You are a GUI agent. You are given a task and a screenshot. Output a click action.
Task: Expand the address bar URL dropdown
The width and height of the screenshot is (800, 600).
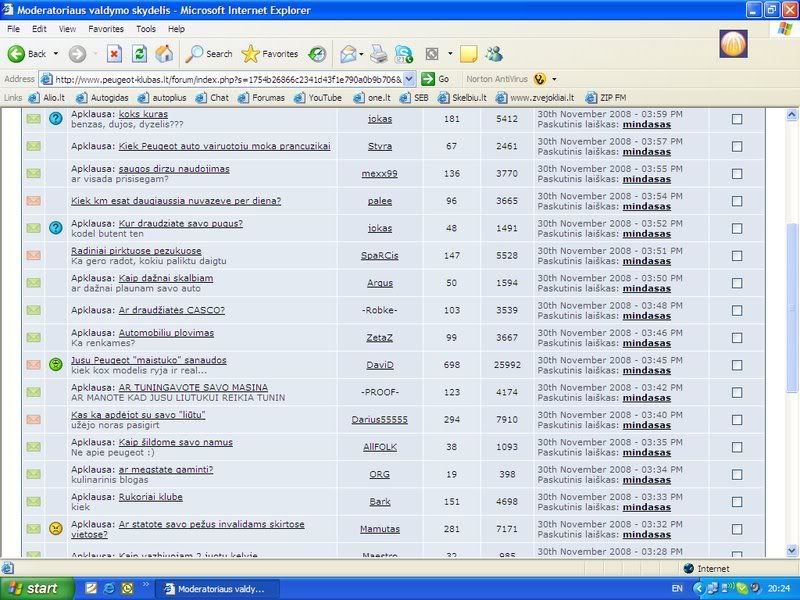408,79
